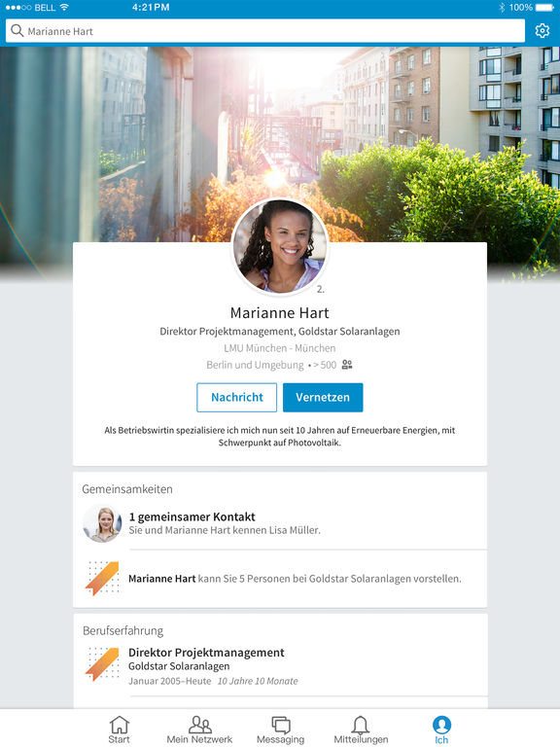Open the 1 gemeinsamer Kontakt entry
Screen dimensions: 560x747
[x=280, y=523]
